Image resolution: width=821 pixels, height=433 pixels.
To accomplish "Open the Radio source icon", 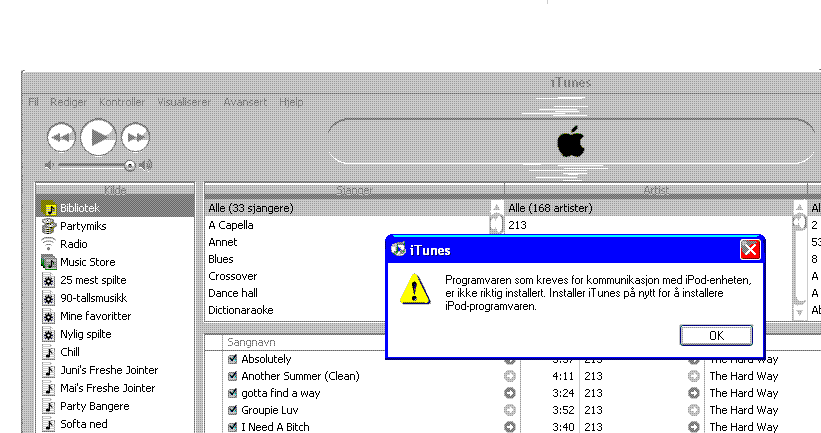I will click(x=48, y=244).
